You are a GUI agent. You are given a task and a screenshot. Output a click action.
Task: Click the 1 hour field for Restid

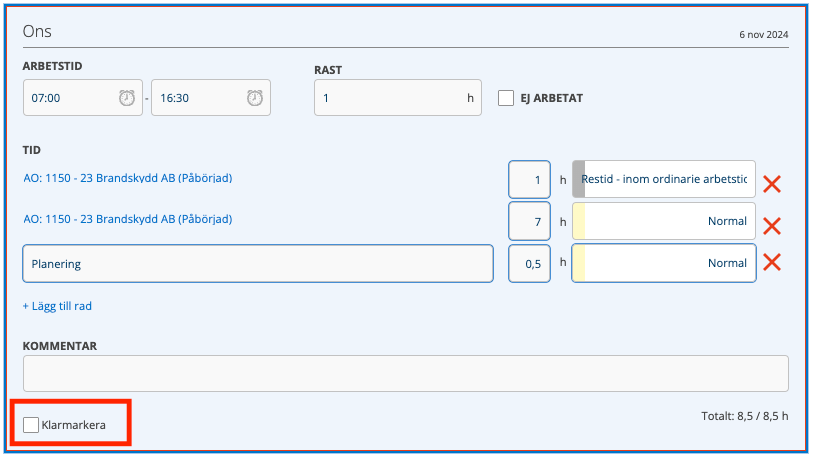(x=529, y=179)
